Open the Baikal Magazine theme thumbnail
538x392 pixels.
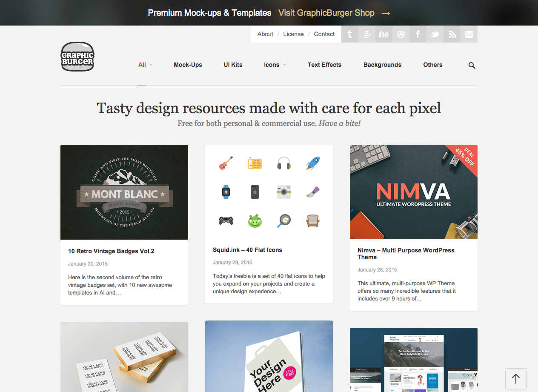[x=414, y=360]
